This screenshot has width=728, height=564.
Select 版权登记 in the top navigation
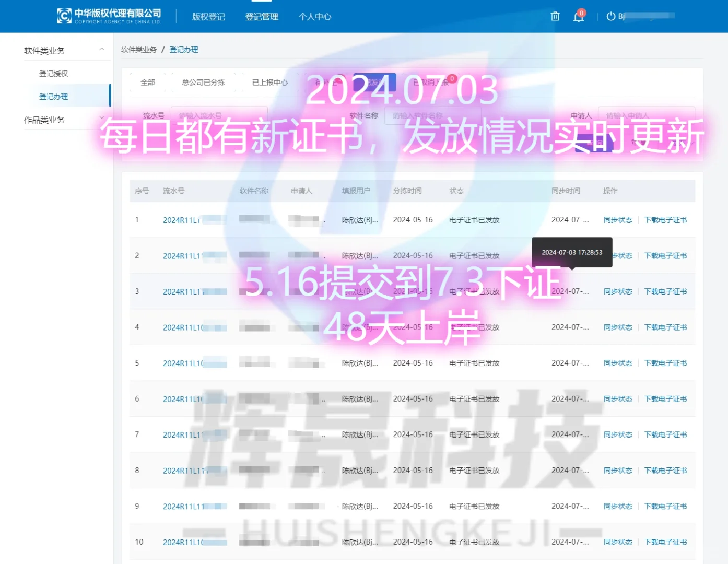pos(208,17)
